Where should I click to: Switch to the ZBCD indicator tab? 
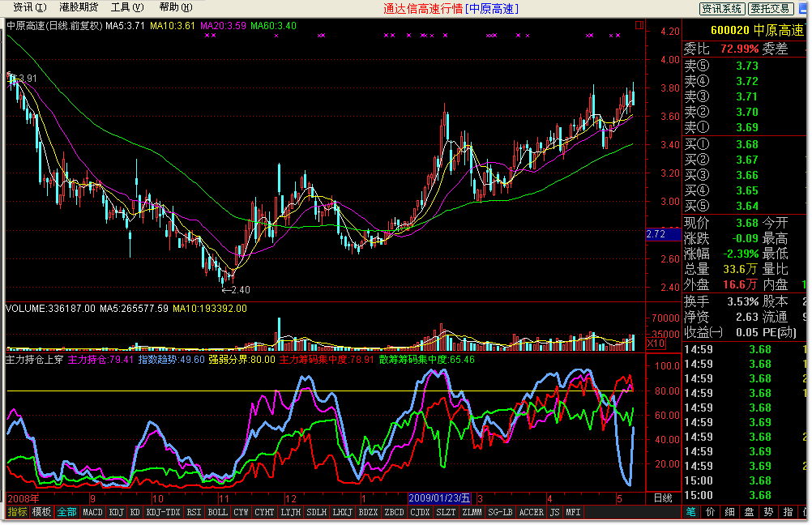tap(394, 512)
